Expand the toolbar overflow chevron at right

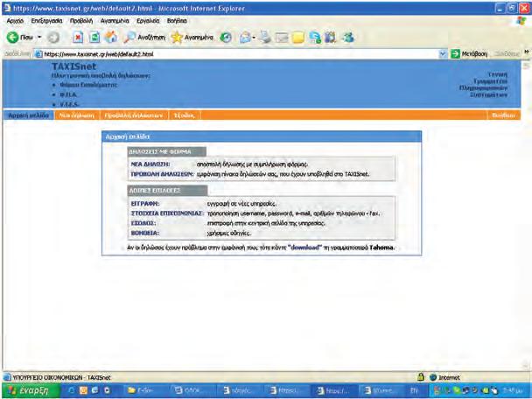tap(527, 52)
